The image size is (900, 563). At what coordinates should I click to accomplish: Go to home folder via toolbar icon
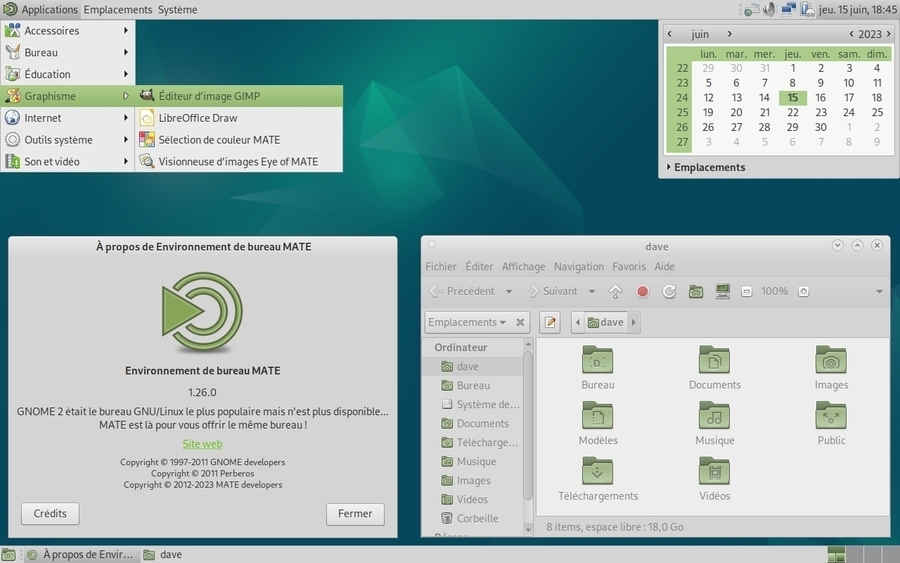tap(696, 292)
